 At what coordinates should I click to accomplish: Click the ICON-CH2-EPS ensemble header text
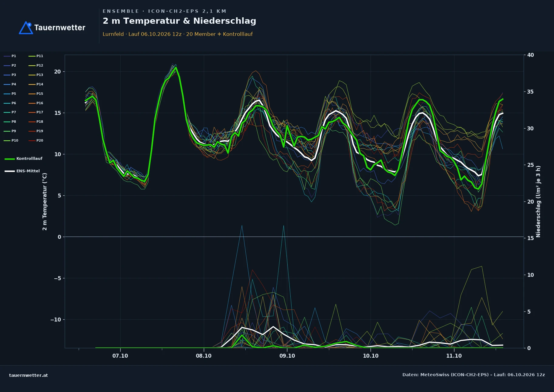(164, 11)
